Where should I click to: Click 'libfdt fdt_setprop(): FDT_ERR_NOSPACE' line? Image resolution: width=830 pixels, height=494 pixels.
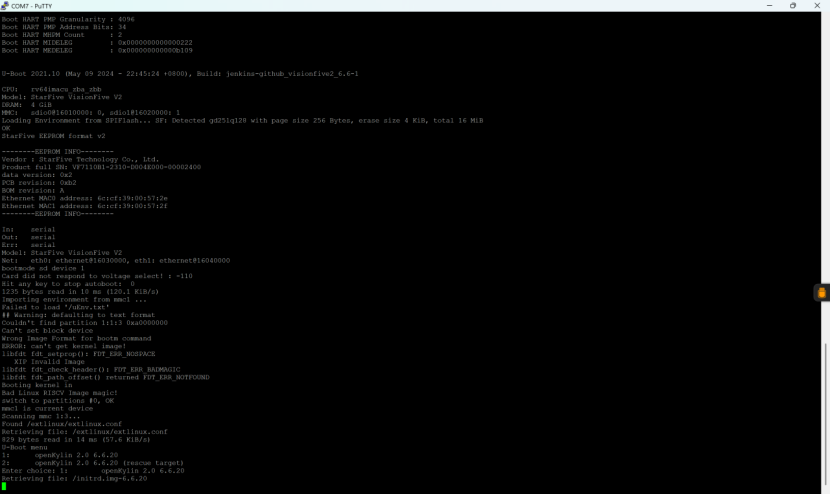[78, 354]
